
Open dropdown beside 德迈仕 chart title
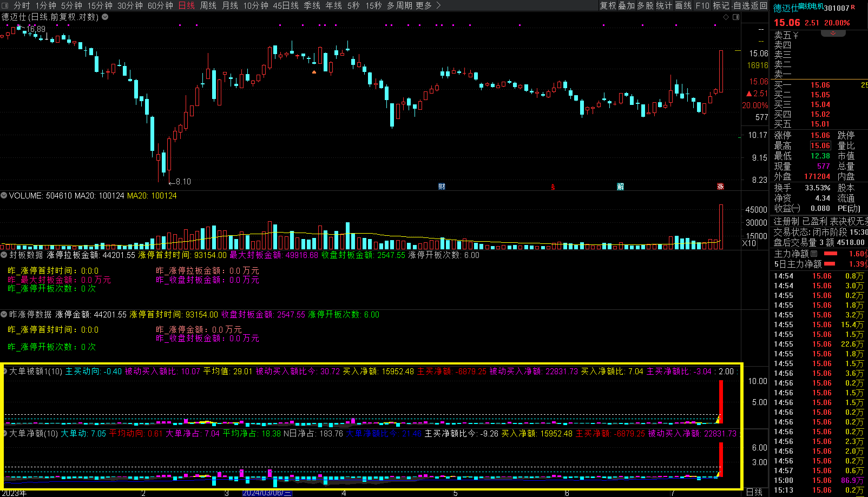pyautogui.click(x=105, y=17)
